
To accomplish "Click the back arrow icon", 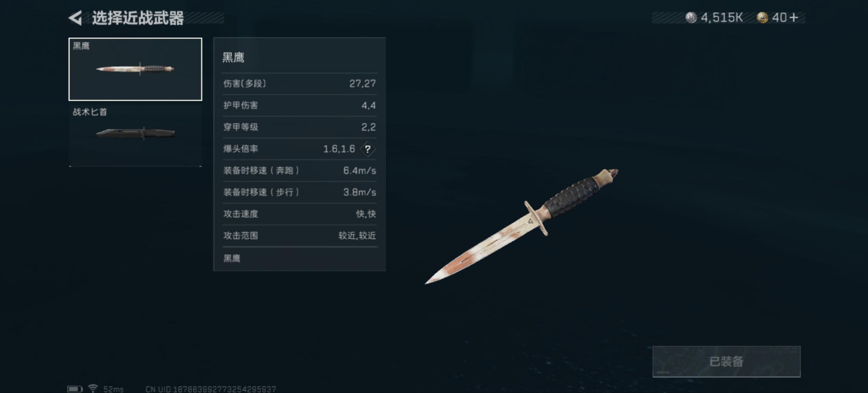I will [x=75, y=18].
